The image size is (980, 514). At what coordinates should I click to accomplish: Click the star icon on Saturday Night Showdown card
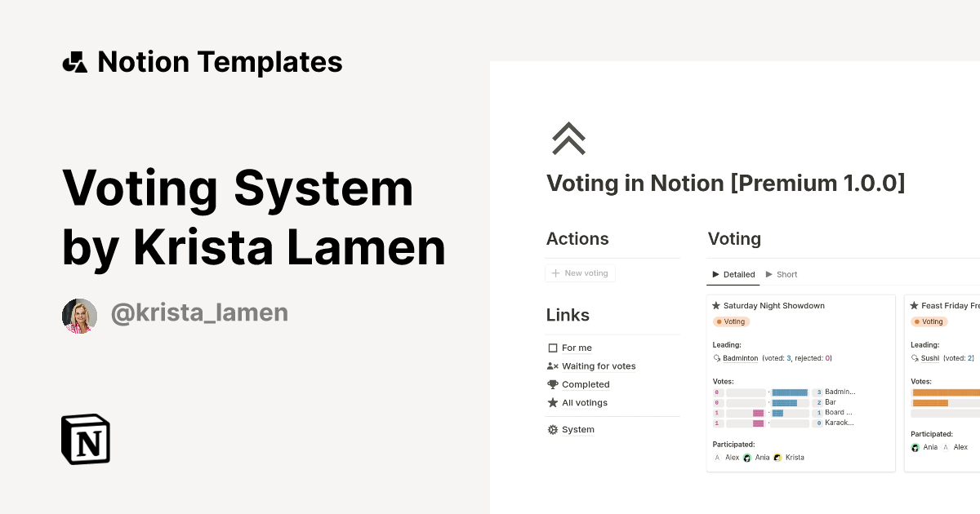(x=716, y=305)
